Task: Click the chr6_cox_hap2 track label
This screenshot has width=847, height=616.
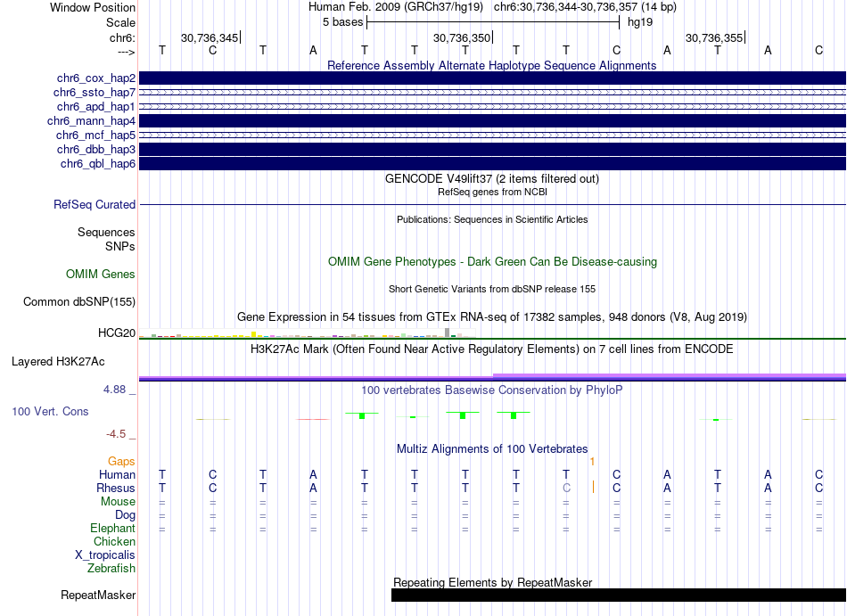Action: click(x=95, y=78)
